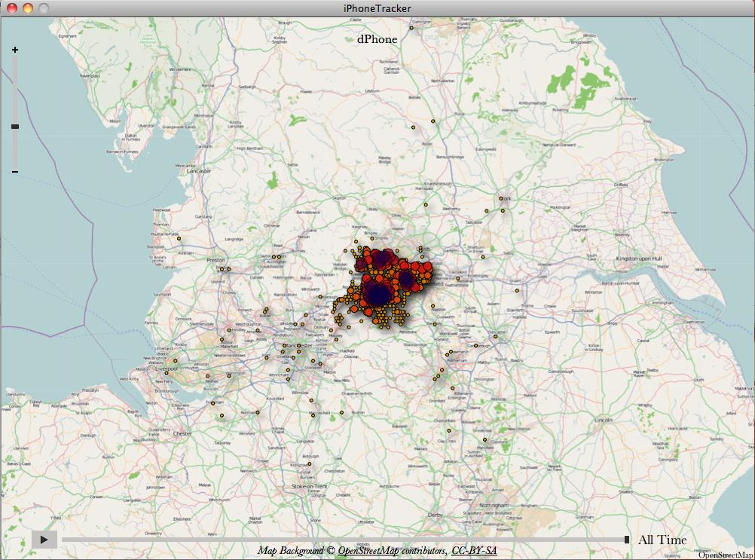Image resolution: width=755 pixels, height=560 pixels.
Task: Click the Liverpool label on the map
Action: click(167, 369)
